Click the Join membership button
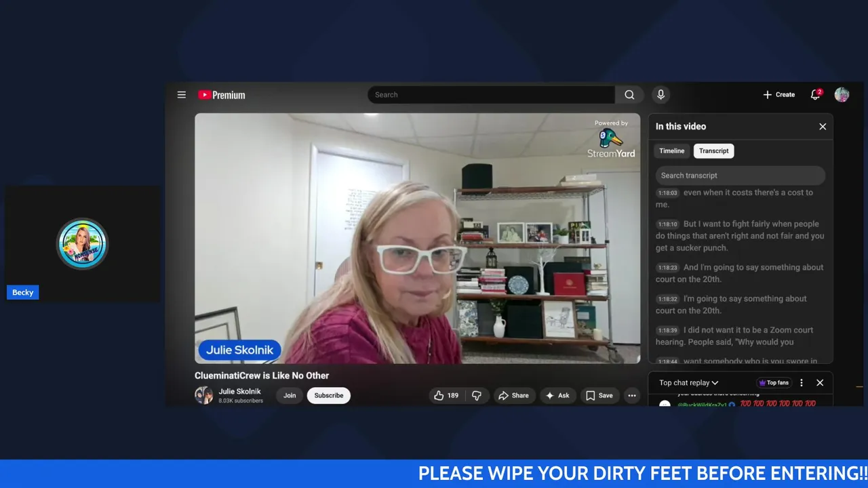 (290, 396)
